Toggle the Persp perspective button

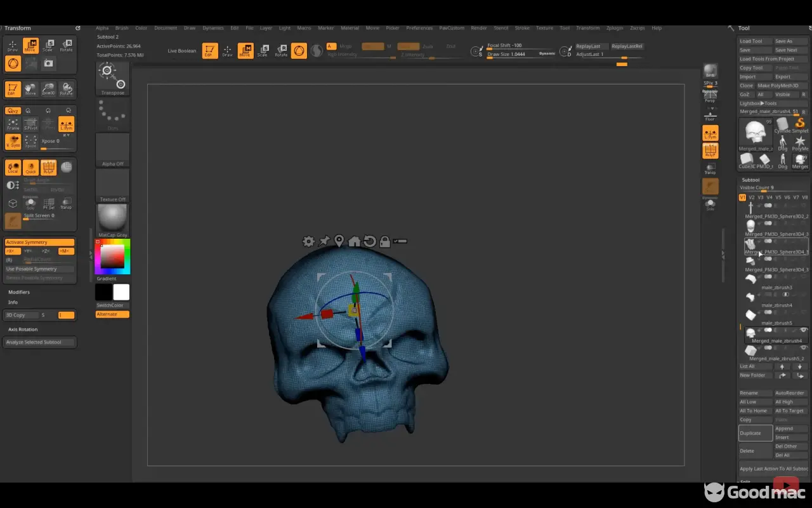coord(710,97)
